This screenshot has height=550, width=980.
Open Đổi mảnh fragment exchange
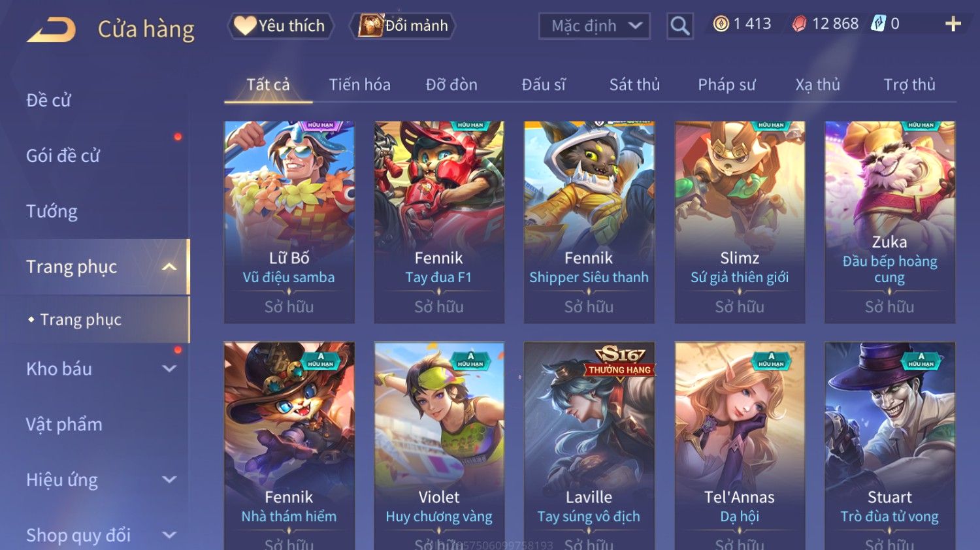click(x=404, y=25)
